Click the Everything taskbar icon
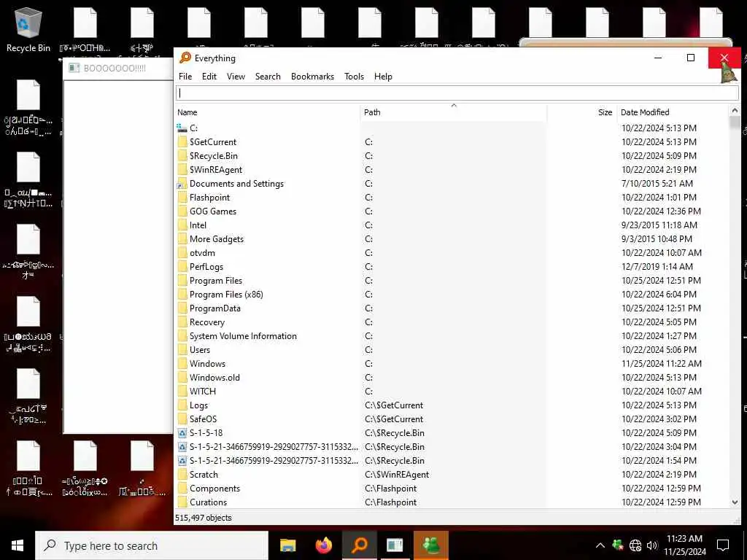Viewport: 747px width, 560px height. (x=360, y=545)
